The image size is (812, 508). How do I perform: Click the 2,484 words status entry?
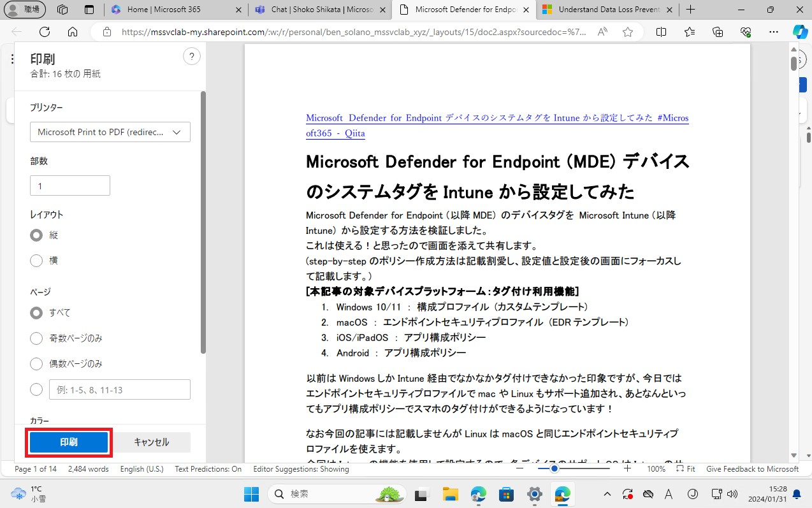88,468
